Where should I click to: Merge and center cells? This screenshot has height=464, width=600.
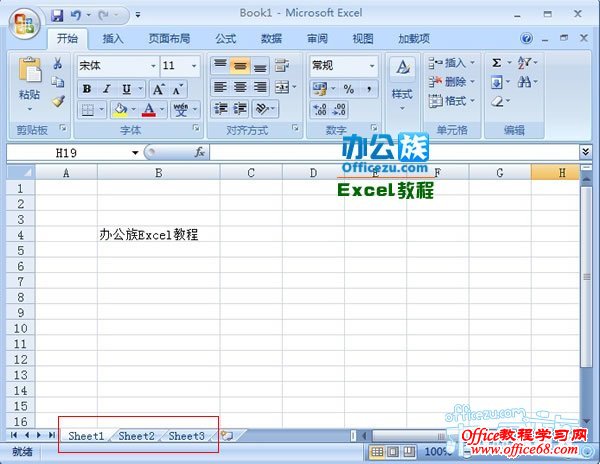click(x=282, y=87)
